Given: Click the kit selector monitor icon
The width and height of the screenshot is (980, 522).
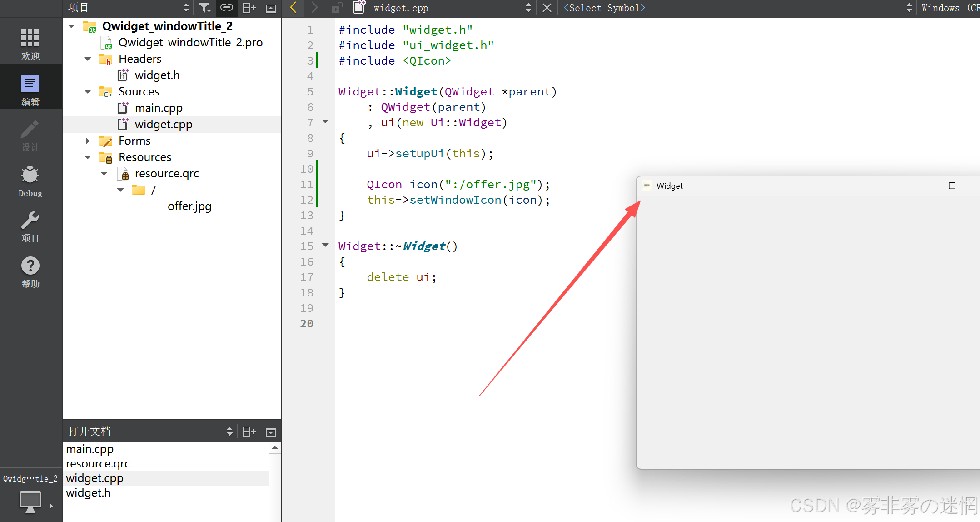Looking at the screenshot, I should (30, 502).
